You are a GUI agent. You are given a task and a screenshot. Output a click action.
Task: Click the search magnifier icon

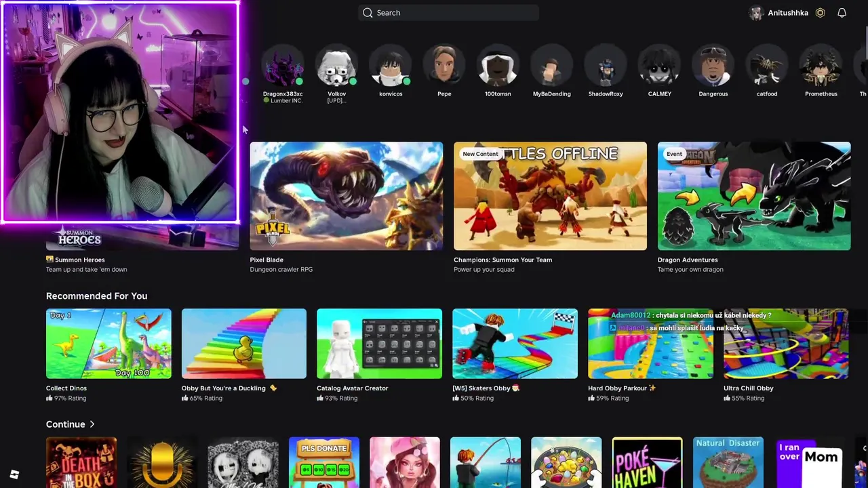[368, 13]
